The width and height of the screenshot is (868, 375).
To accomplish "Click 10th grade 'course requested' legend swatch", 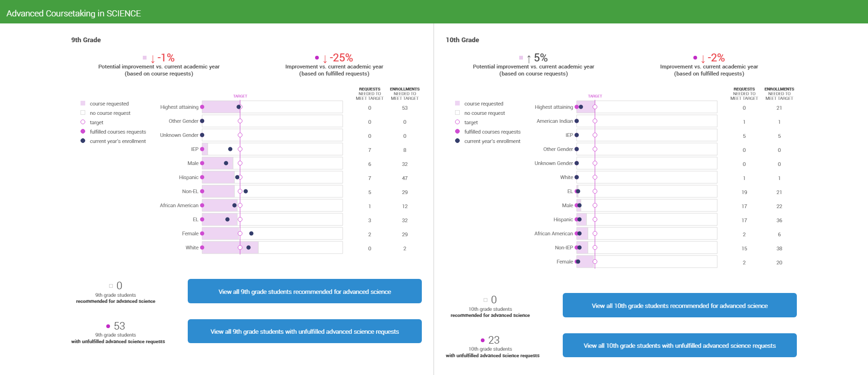I will (457, 103).
